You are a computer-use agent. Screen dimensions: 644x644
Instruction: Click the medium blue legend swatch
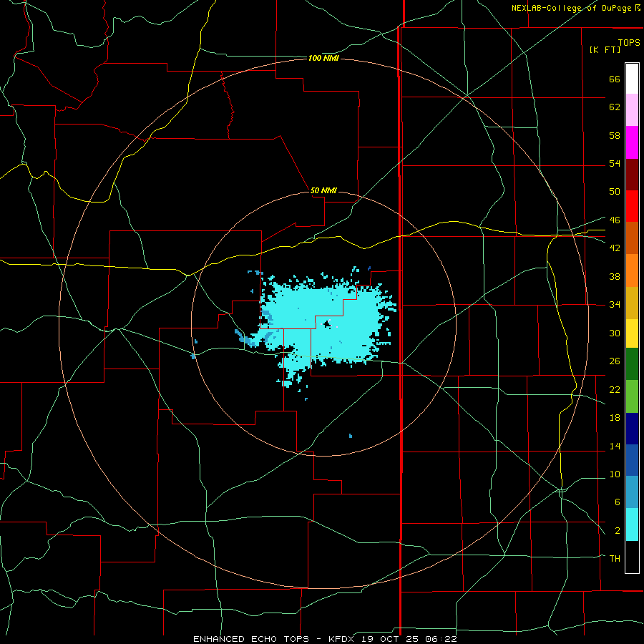click(632, 460)
